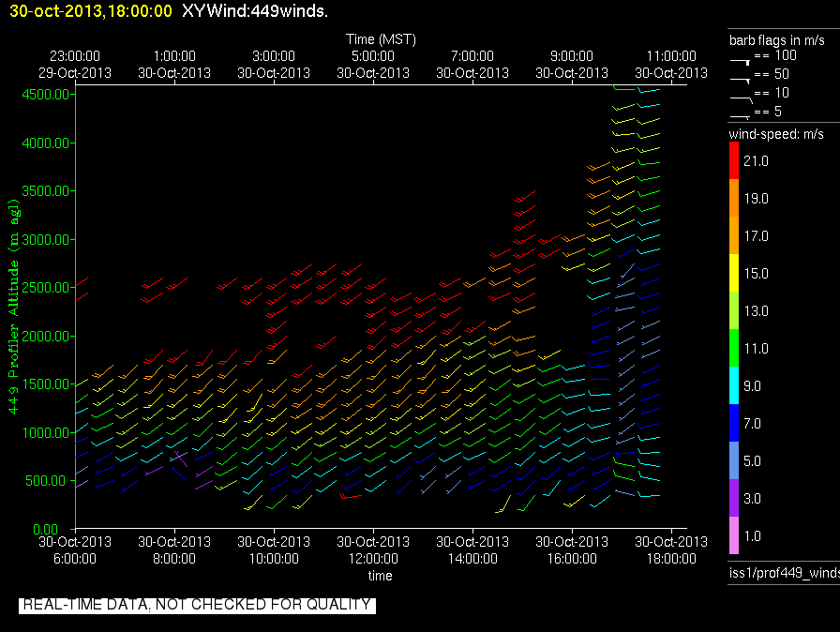Click the Time (MST) axis label

coord(381,39)
